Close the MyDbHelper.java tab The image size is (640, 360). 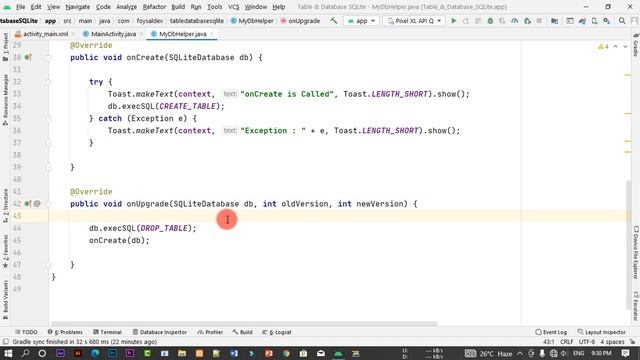coord(212,34)
